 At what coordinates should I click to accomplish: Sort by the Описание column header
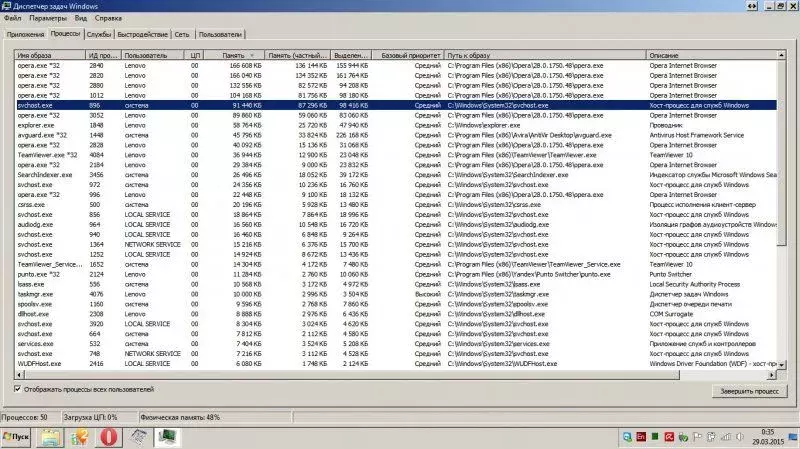(x=711, y=55)
